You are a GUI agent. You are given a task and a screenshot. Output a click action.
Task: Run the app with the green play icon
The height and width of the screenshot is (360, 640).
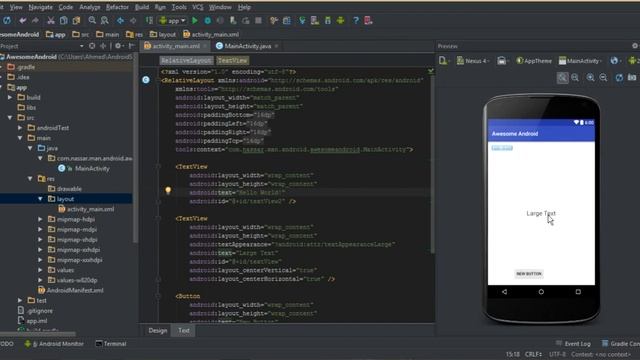click(x=195, y=20)
